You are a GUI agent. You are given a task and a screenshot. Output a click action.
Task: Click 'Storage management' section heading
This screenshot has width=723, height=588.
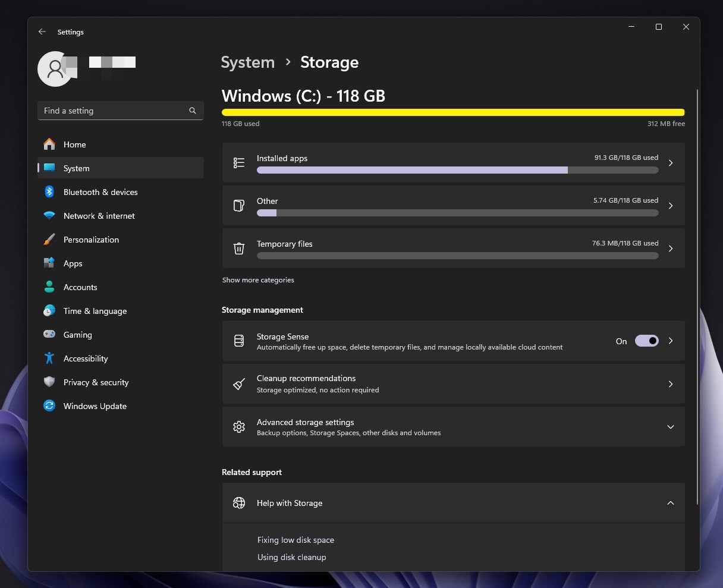coord(262,310)
